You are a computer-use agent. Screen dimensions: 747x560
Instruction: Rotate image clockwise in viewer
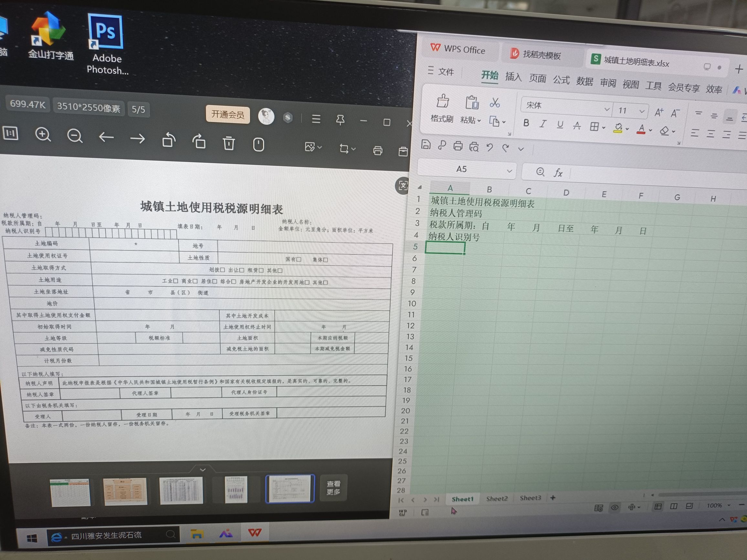point(199,141)
